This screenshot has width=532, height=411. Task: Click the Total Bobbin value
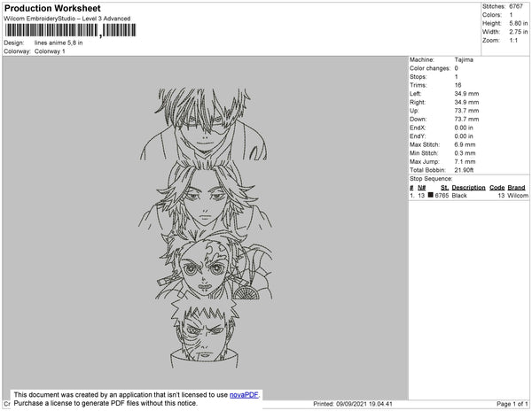464,170
